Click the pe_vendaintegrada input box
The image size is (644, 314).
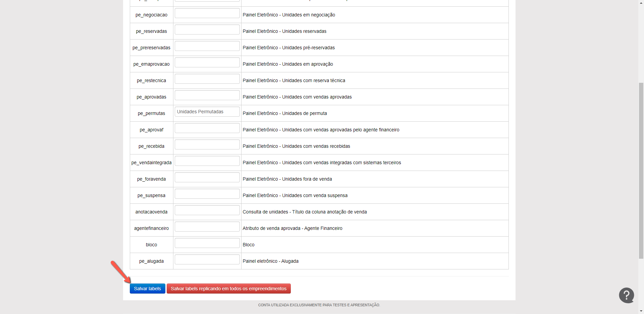pos(207,161)
